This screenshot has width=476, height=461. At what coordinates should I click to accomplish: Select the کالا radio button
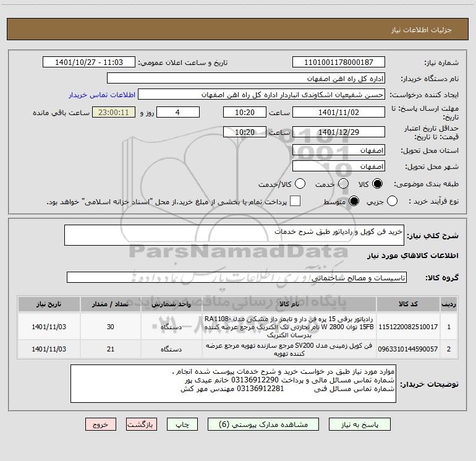tap(377, 184)
